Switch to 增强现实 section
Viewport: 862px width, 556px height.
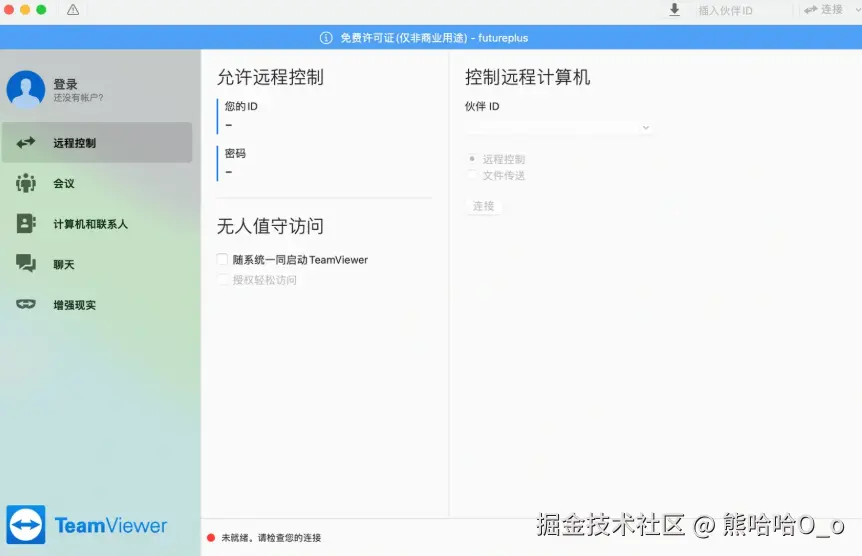click(97, 305)
